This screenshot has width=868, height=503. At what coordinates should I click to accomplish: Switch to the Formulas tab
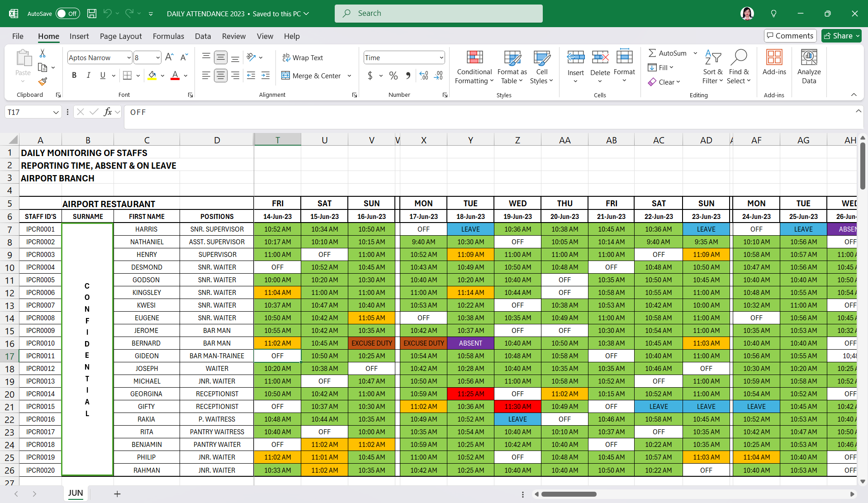[168, 36]
